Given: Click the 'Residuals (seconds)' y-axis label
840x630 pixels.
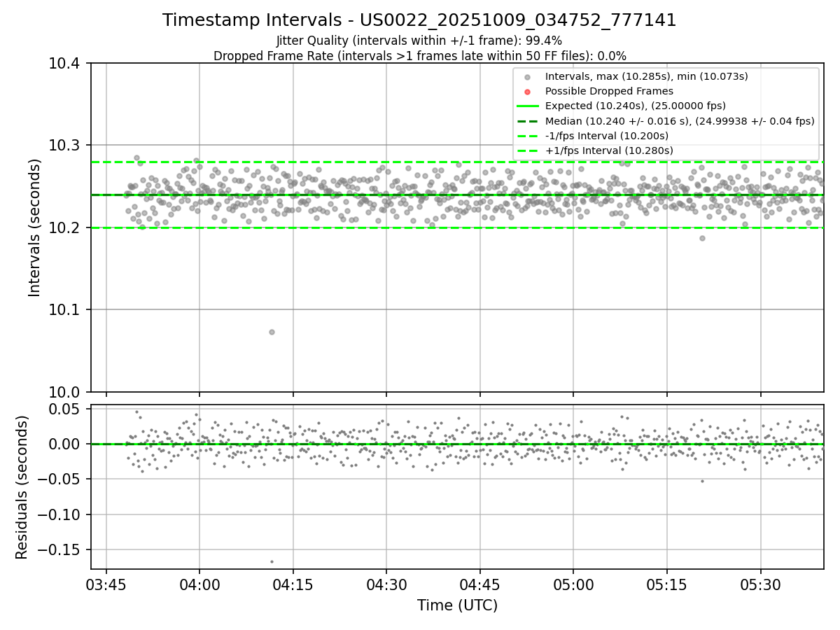Looking at the screenshot, I should coord(22,487).
